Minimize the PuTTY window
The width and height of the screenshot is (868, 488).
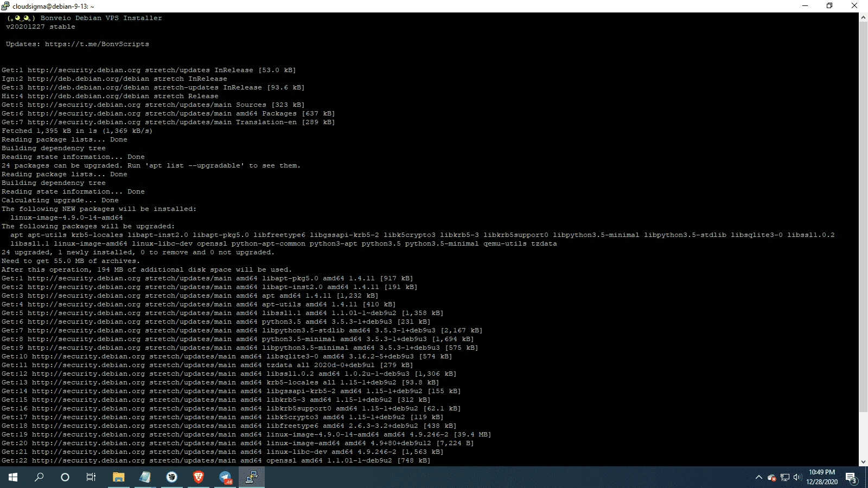pyautogui.click(x=805, y=6)
